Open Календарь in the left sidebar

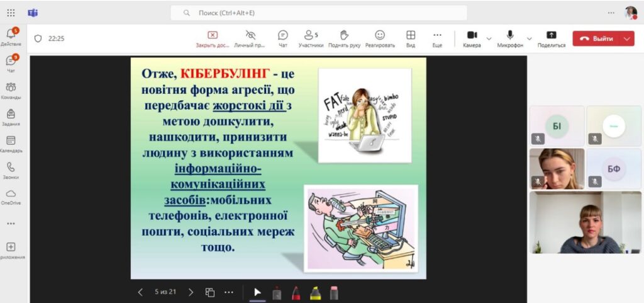11,144
